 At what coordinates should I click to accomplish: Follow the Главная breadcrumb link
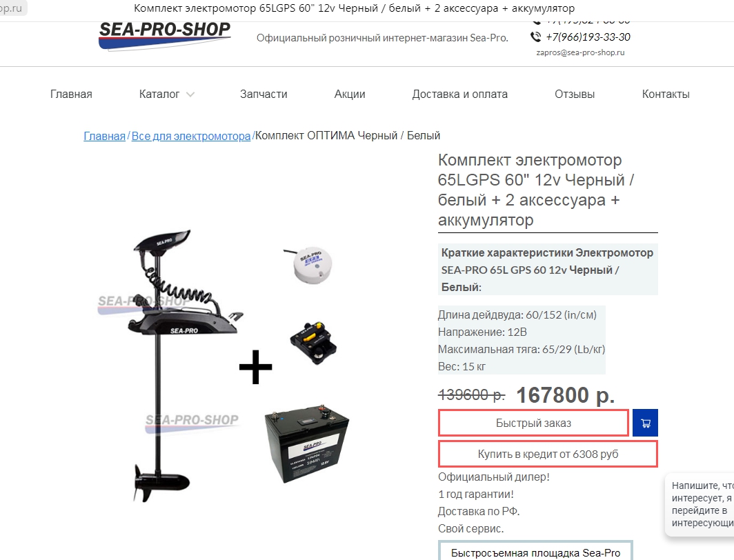pos(104,136)
